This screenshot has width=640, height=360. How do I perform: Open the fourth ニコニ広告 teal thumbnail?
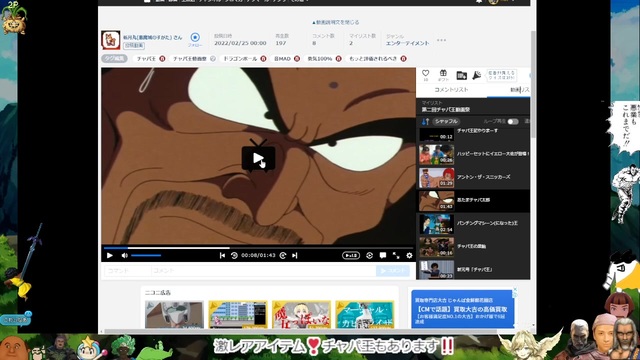365,315
